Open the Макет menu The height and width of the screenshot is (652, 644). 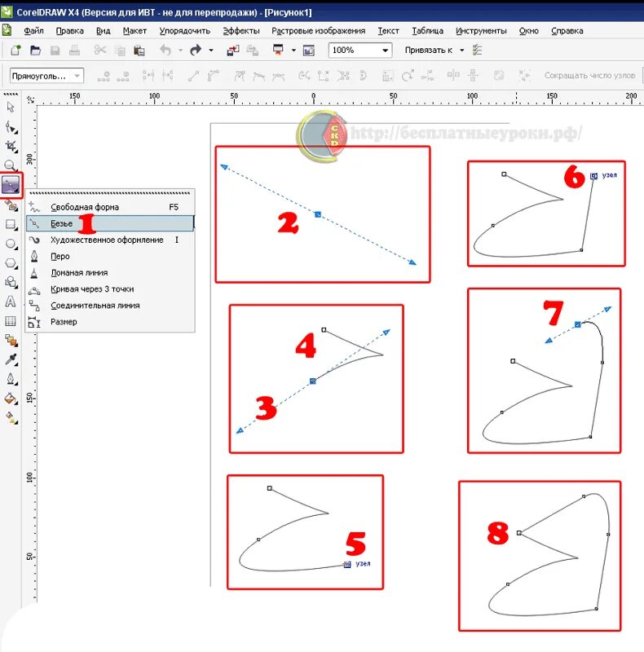coord(135,31)
